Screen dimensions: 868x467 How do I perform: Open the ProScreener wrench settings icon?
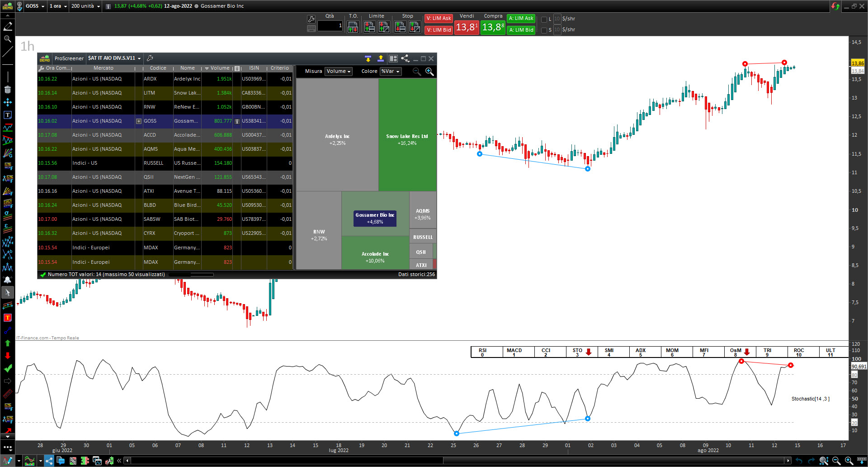pyautogui.click(x=150, y=58)
